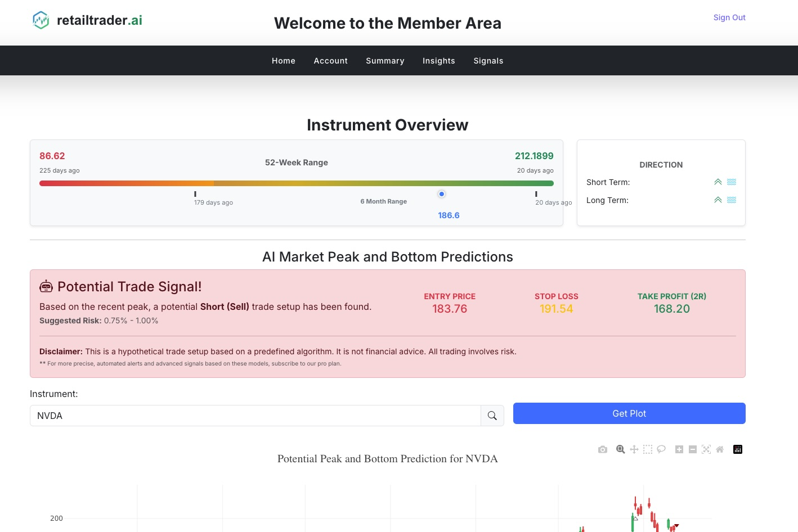This screenshot has width=798, height=532.
Task: Open the Signals nav item
Action: [x=488, y=61]
